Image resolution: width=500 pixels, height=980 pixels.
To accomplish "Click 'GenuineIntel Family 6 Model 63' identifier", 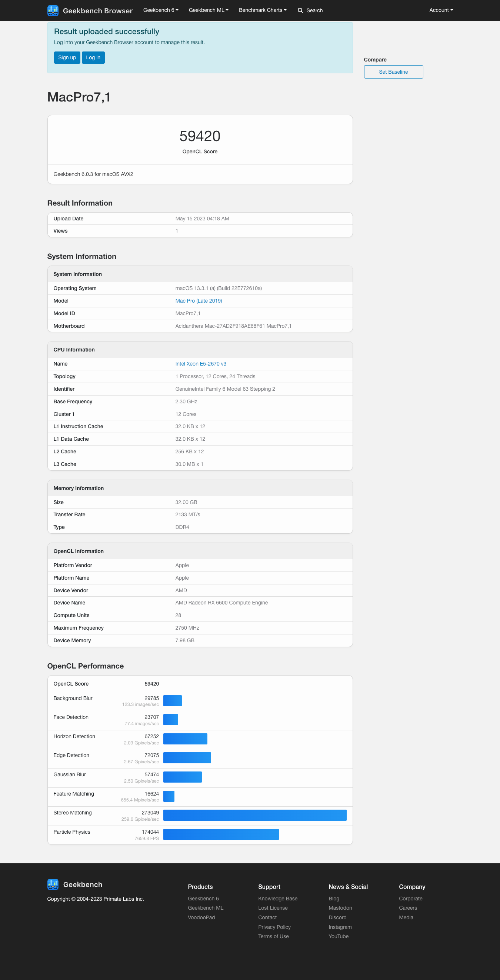I will (225, 389).
